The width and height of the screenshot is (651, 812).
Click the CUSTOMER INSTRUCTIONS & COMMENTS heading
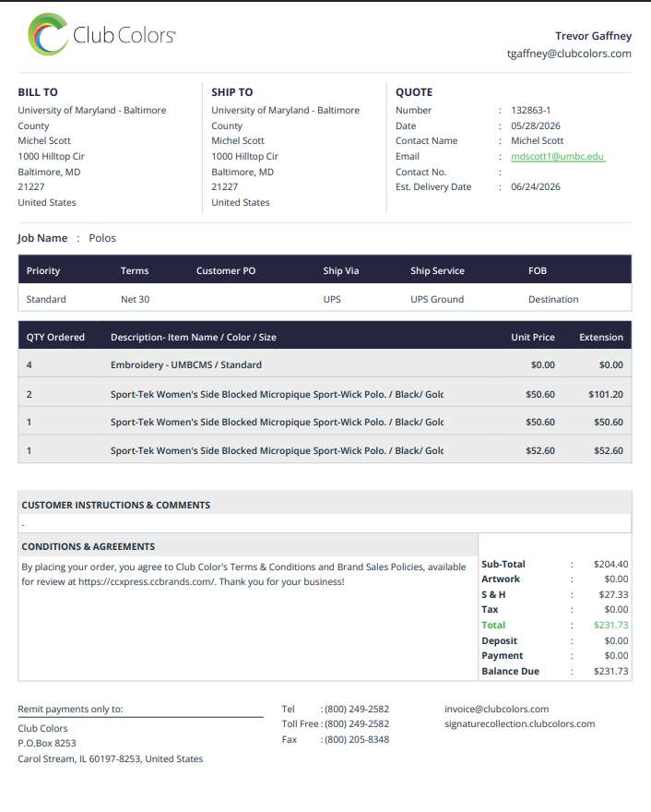click(116, 506)
